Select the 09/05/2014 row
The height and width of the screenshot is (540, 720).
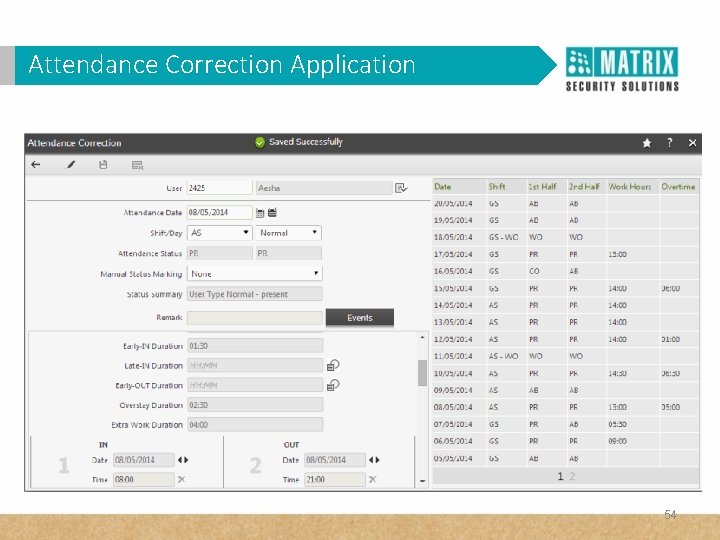pyautogui.click(x=566, y=390)
